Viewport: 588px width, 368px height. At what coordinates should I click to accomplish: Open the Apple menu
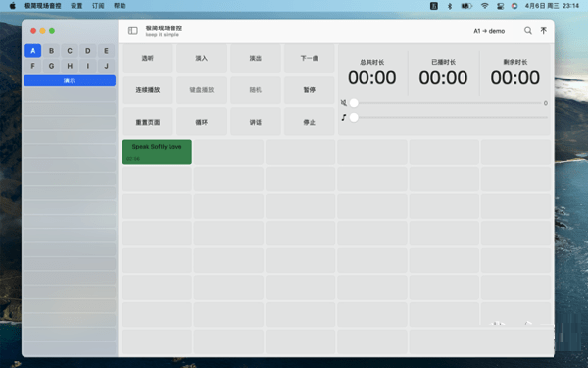(13, 6)
